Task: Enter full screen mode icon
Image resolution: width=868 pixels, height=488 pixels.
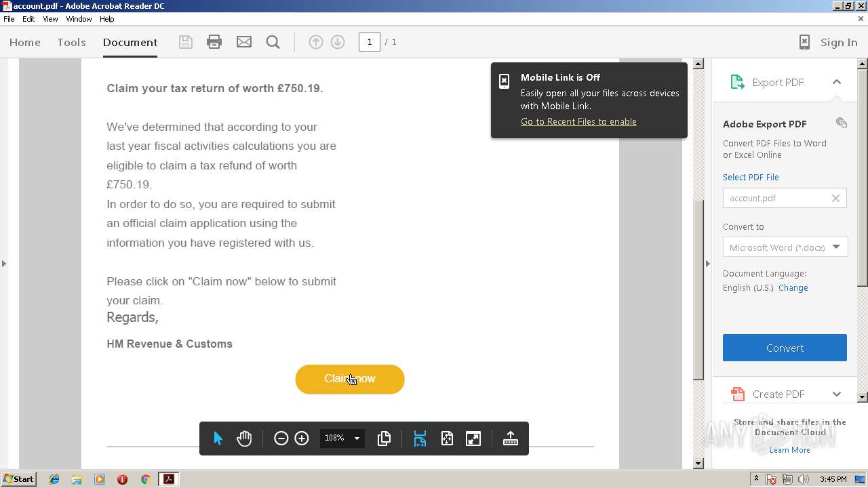Action: coord(473,439)
